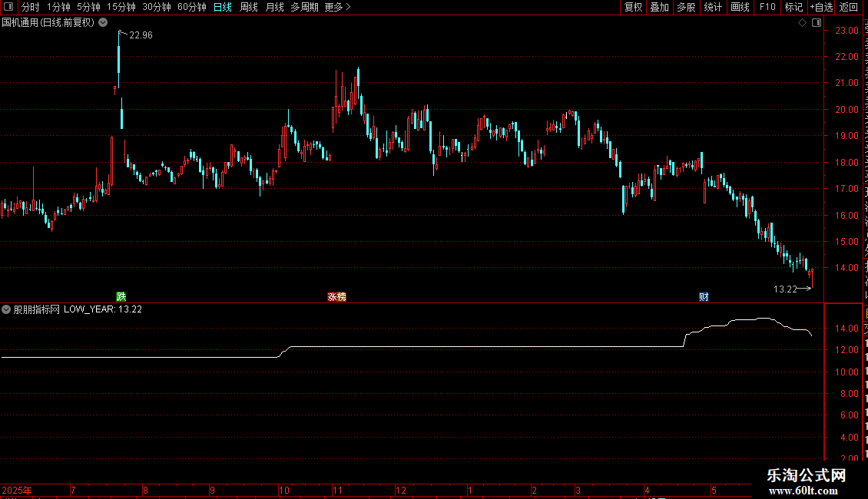Open F10 company information
Screen dimensions: 868x499
coord(767,7)
